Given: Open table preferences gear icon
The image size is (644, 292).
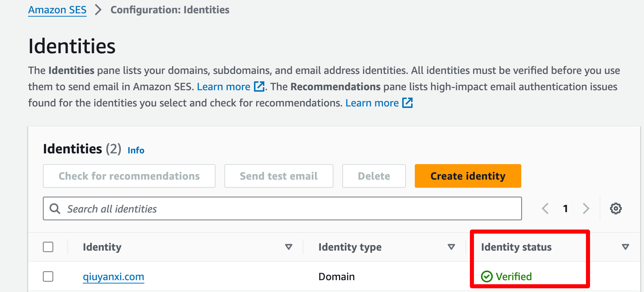Looking at the screenshot, I should click(x=616, y=208).
